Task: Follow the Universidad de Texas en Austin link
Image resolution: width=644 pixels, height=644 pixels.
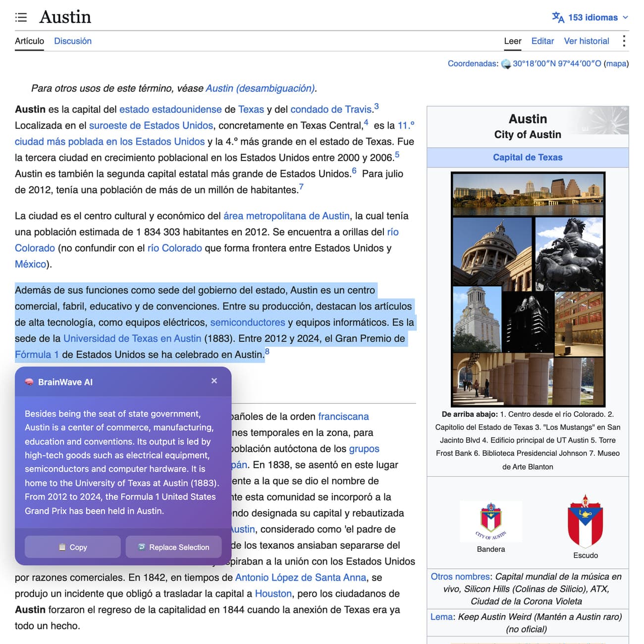Action: pyautogui.click(x=132, y=338)
